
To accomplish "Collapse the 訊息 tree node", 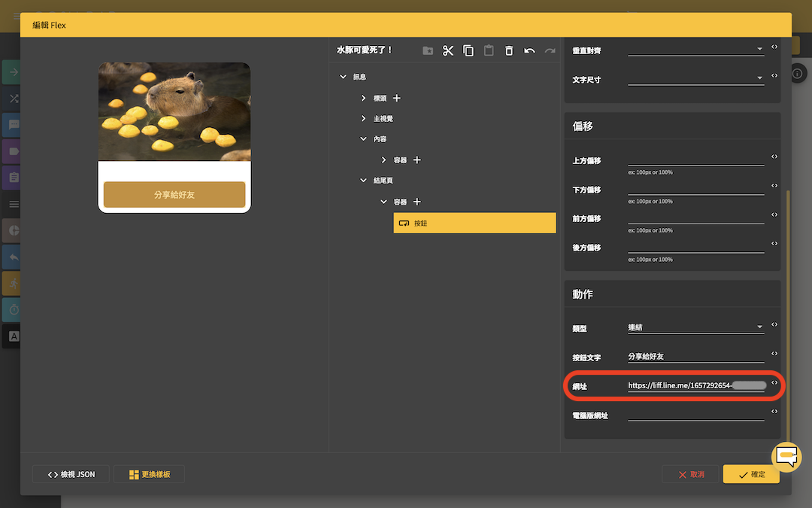I will click(x=343, y=77).
